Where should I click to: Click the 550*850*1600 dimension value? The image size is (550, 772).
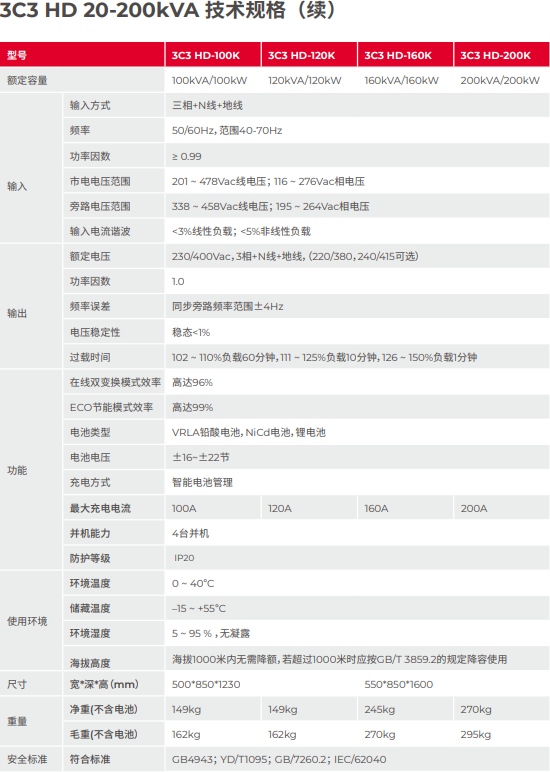point(399,684)
